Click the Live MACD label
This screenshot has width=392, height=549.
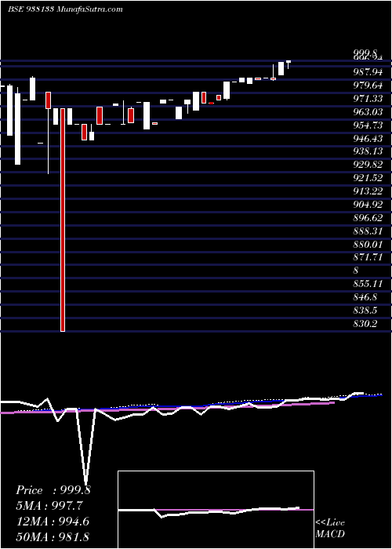pos(330,528)
